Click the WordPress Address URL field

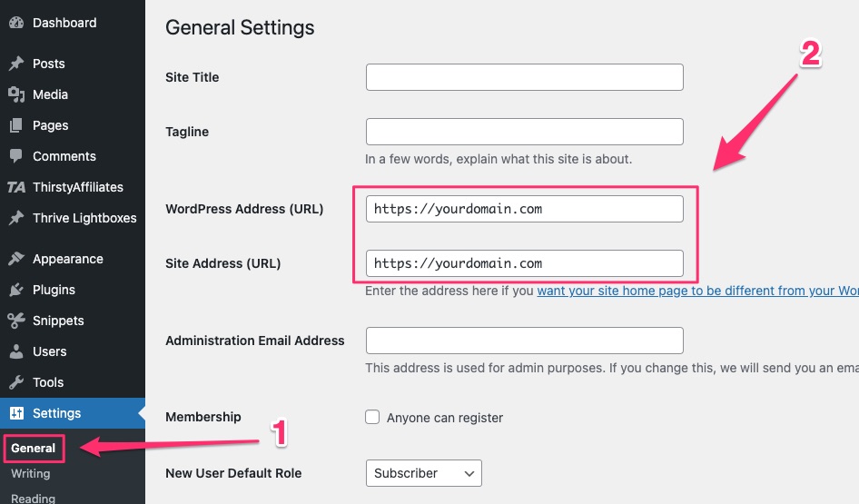point(524,209)
